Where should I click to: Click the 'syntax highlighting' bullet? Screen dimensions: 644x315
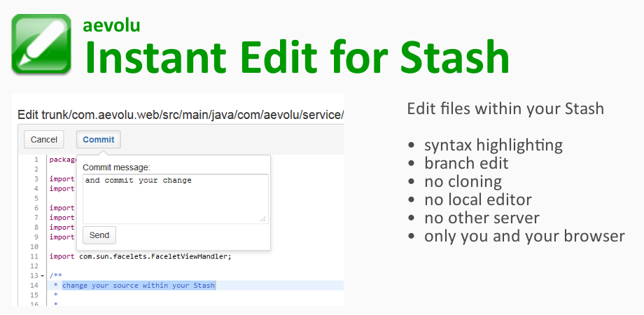coord(493,146)
